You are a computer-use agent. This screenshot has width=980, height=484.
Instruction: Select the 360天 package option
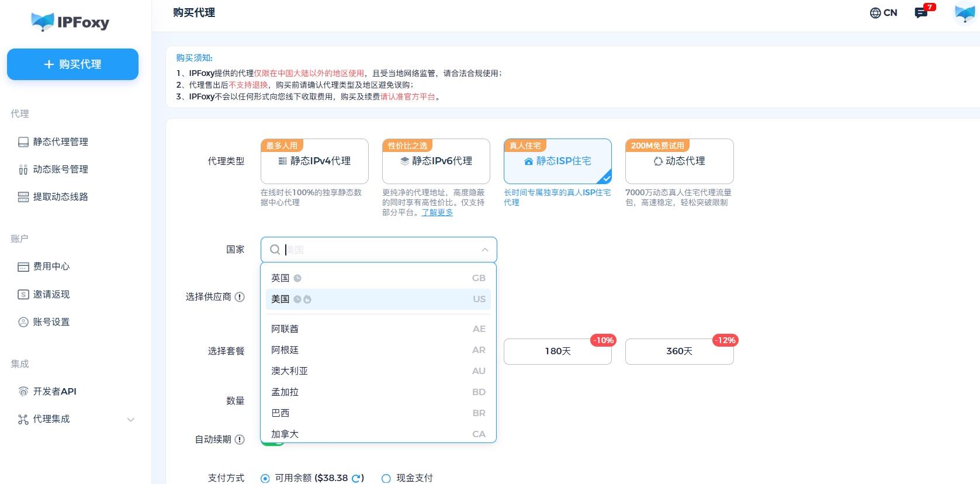coord(679,351)
